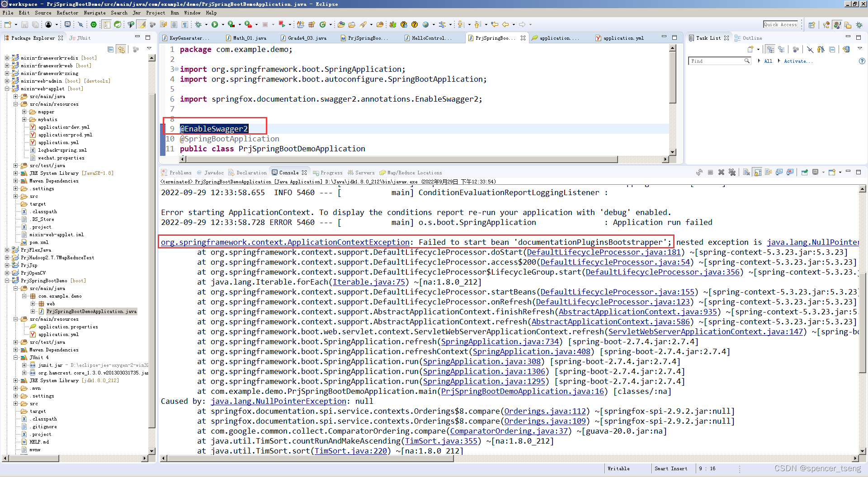Run the application using the green Run icon
Image resolution: width=868 pixels, height=477 pixels.
216,24
